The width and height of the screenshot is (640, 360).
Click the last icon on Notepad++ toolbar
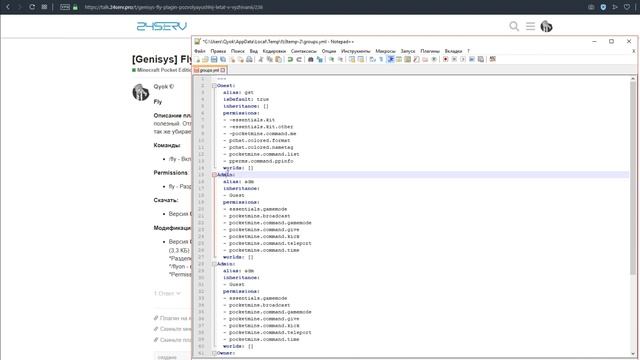tap(492, 60)
